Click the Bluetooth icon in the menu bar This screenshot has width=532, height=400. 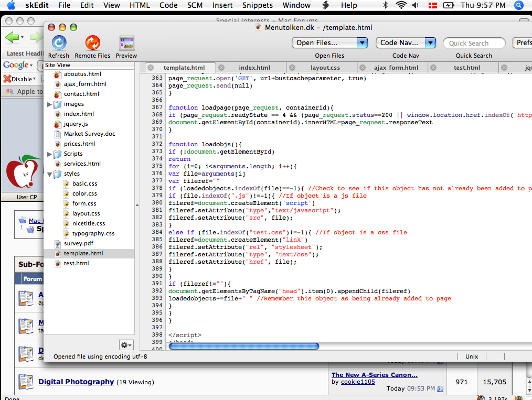click(x=386, y=5)
